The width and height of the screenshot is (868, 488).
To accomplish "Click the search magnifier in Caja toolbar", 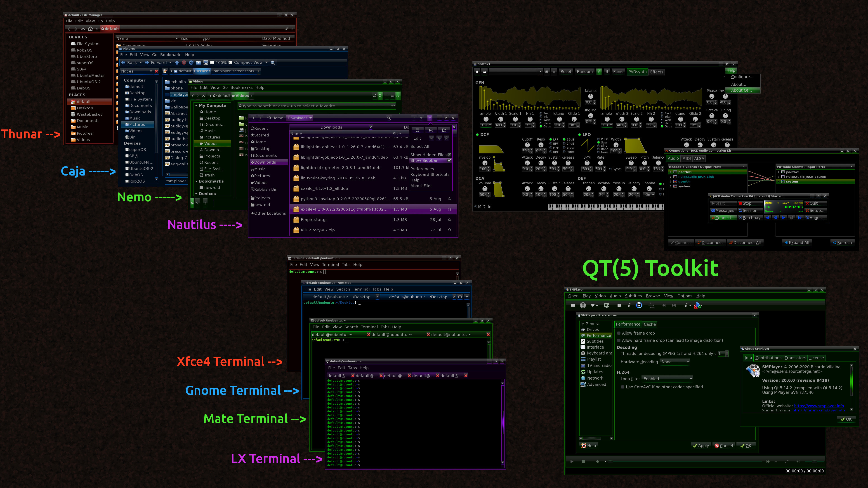I will [273, 63].
